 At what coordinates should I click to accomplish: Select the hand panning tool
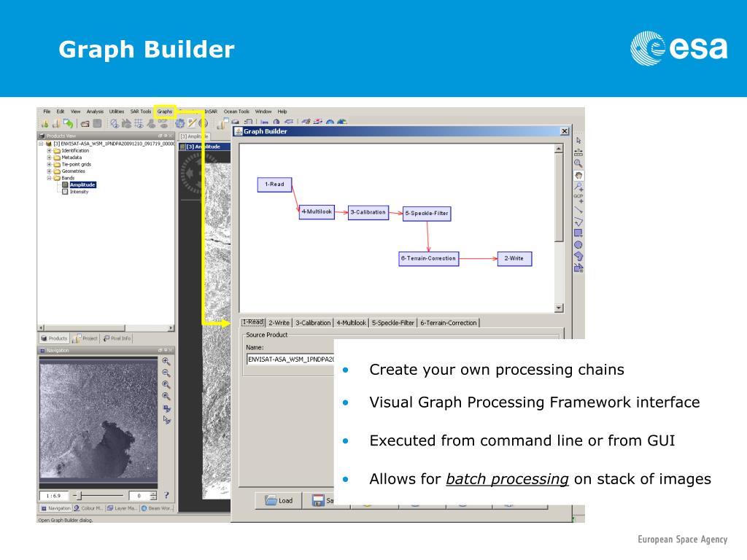pyautogui.click(x=578, y=176)
